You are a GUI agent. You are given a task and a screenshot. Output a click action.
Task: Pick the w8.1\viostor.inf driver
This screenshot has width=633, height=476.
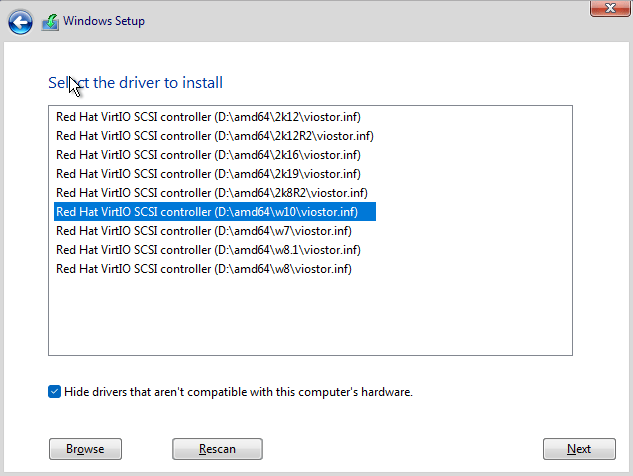click(208, 250)
